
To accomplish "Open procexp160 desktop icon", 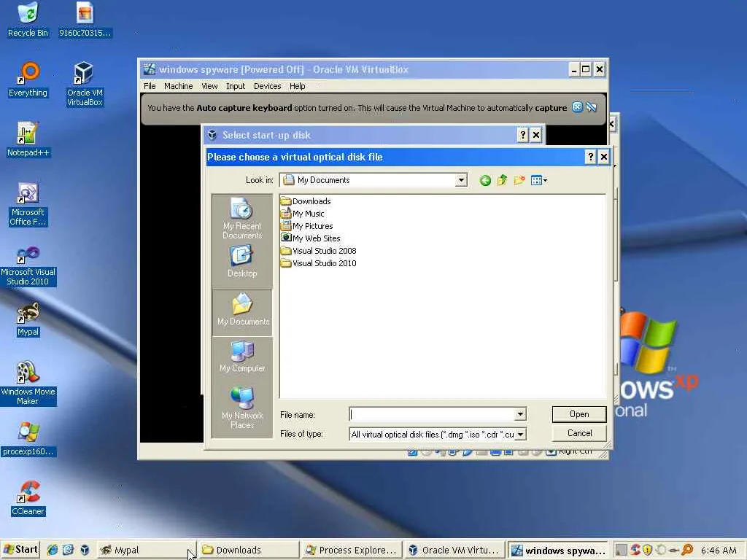I will click(28, 439).
